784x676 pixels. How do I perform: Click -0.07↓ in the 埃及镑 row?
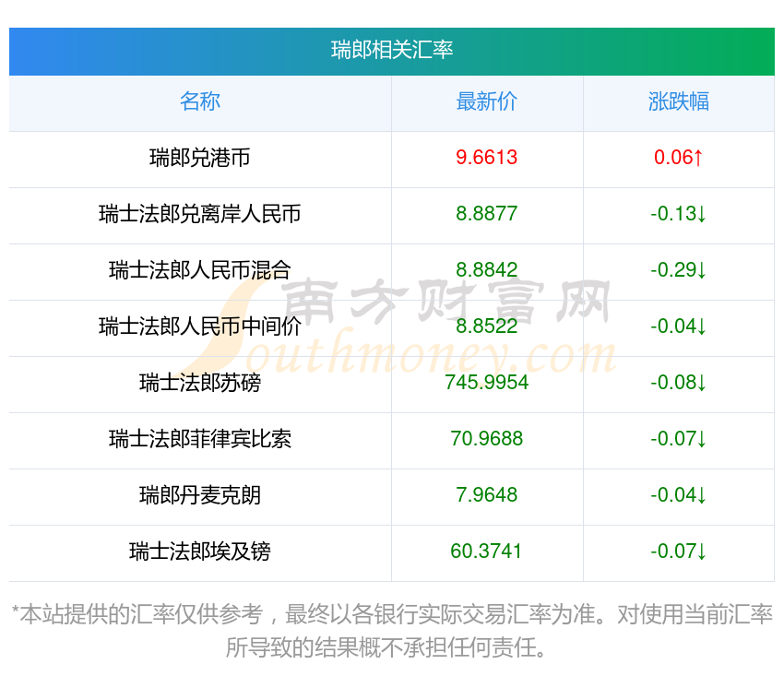(679, 551)
